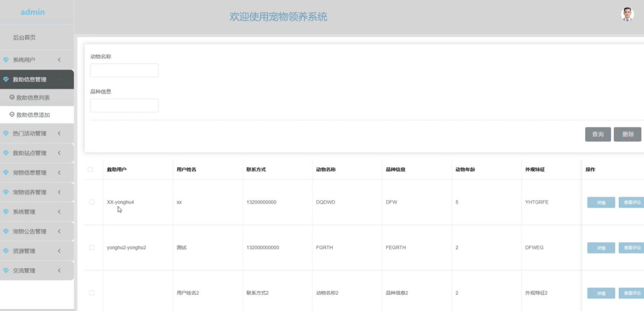Image resolution: width=644 pixels, height=311 pixels.
Task: Expand the 系统管理 chevron
Action: [59, 212]
